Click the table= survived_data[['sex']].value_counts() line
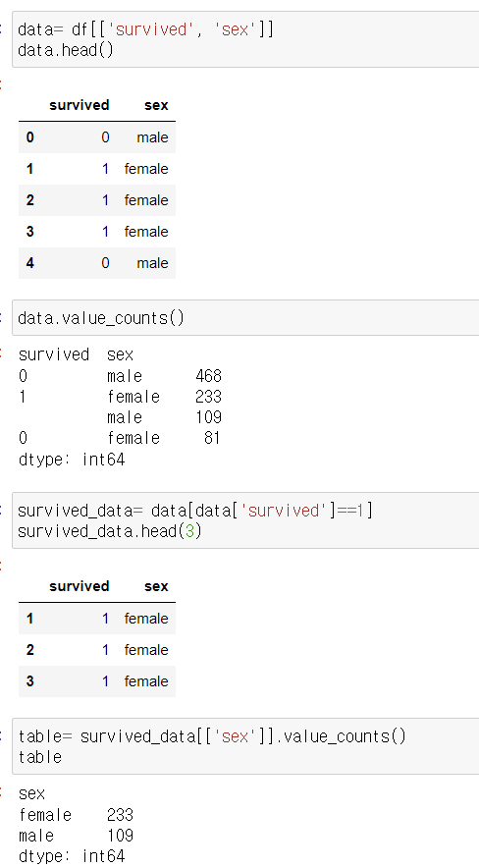Viewport: 479px width, 868px height. pos(212,736)
